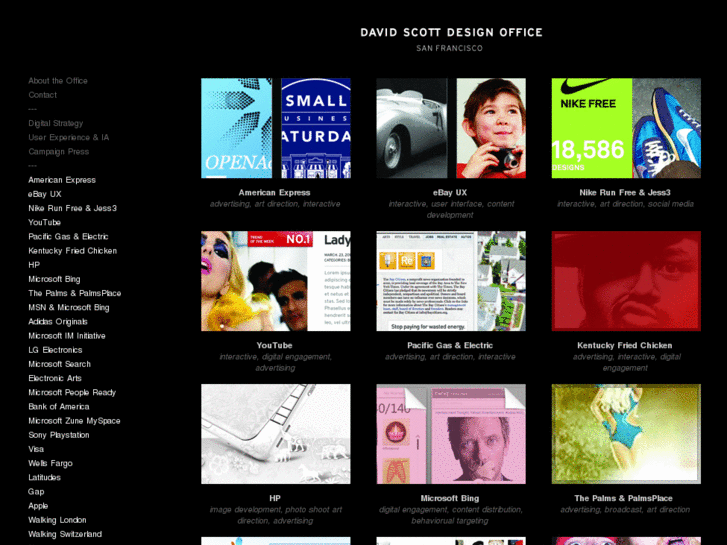Image resolution: width=727 pixels, height=545 pixels.
Task: Open Campaign Press in sidebar
Action: [59, 152]
